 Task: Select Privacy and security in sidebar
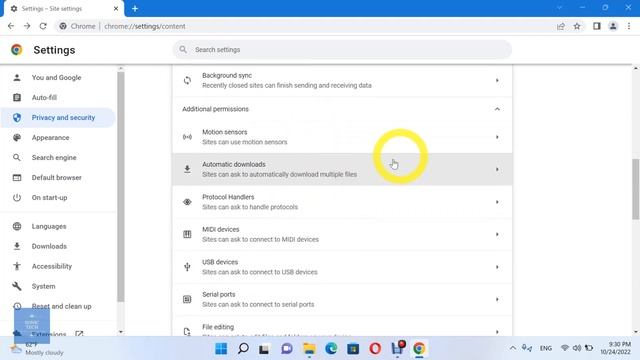pyautogui.click(x=58, y=118)
